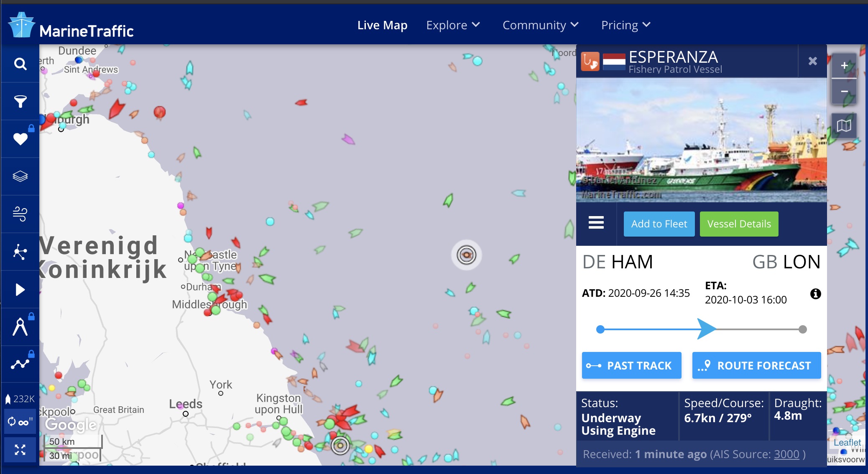
Task: Open the map layers icon
Action: (20, 176)
